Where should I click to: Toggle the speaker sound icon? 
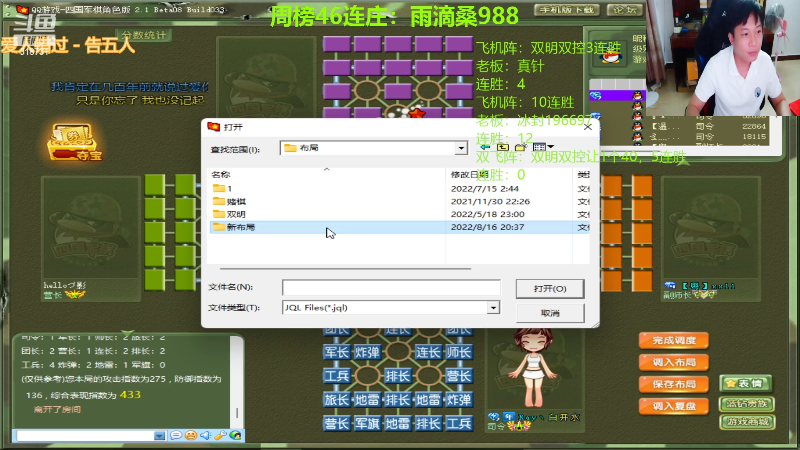(205, 435)
